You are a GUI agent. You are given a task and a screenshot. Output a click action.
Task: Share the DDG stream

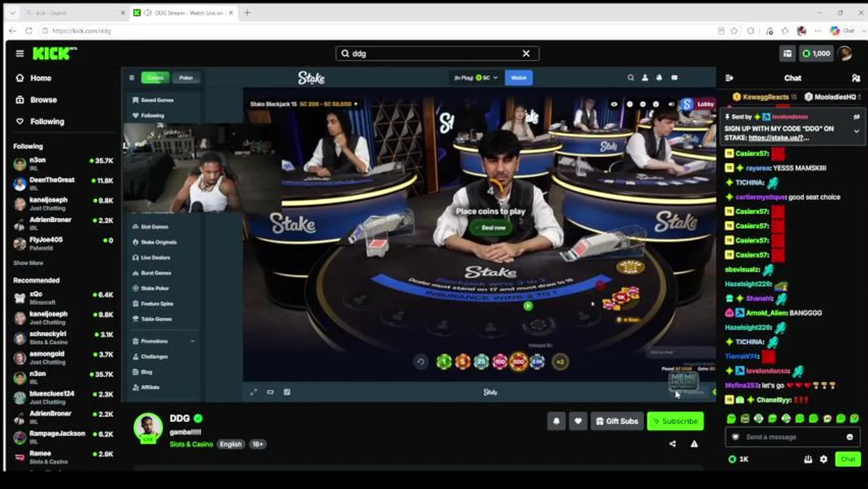672,444
